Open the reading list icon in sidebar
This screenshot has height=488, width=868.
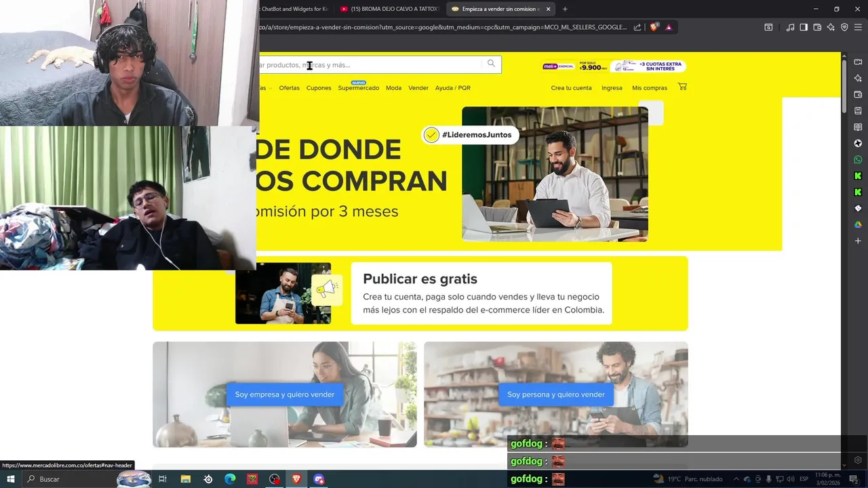[x=858, y=127]
